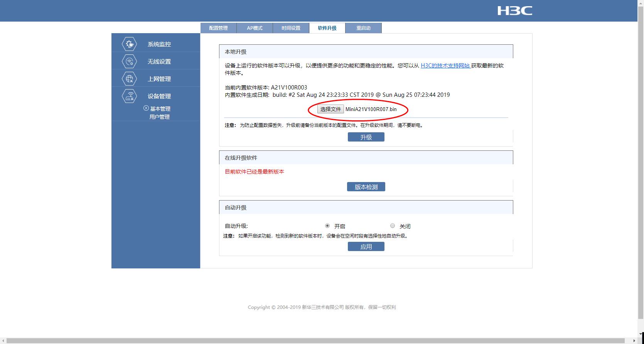Image resolution: width=644 pixels, height=344 pixels.
Task: Switch to the AP模式 tab
Action: [255, 28]
